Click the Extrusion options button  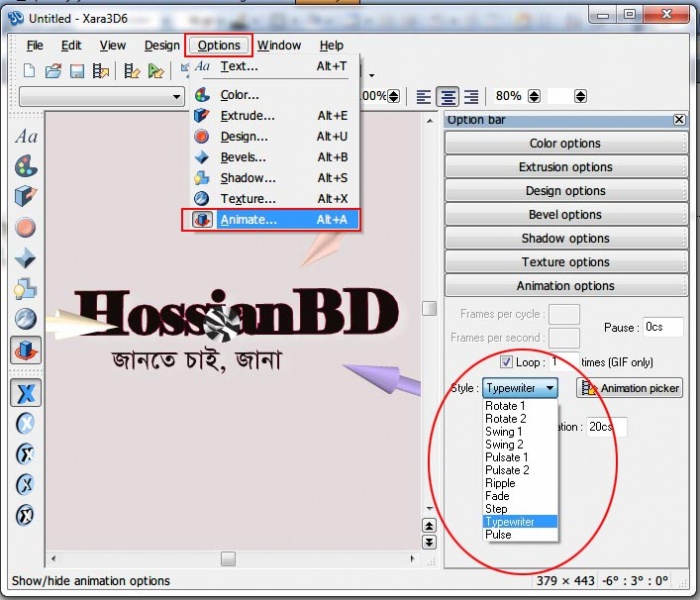[x=566, y=167]
